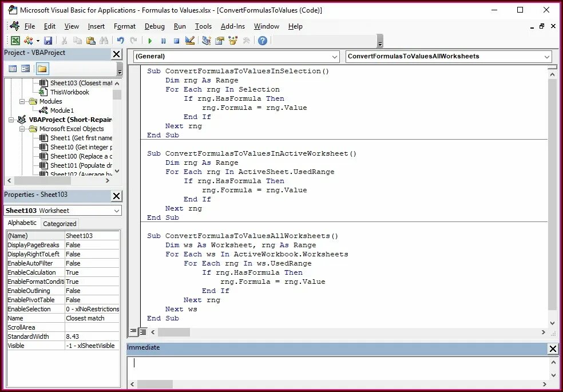Image resolution: width=563 pixels, height=392 pixels.
Task: Select Sheet1 (Get first name) tree item
Action: tap(81, 138)
